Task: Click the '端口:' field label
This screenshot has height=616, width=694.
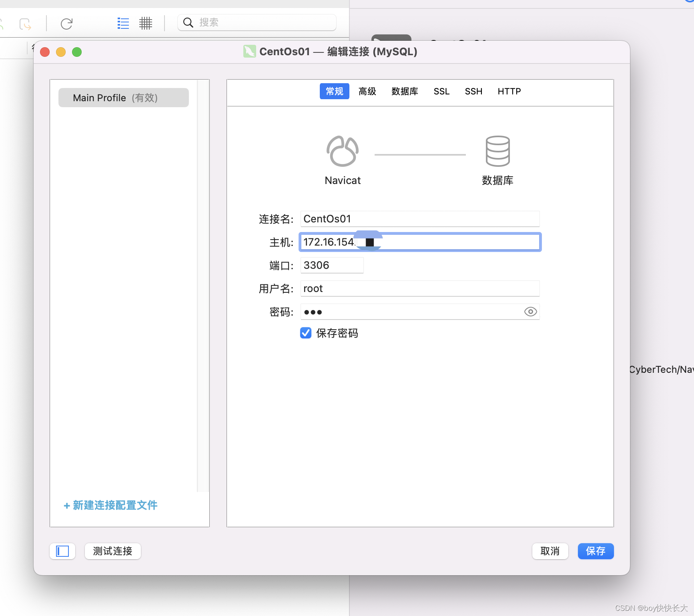Action: [x=281, y=266]
